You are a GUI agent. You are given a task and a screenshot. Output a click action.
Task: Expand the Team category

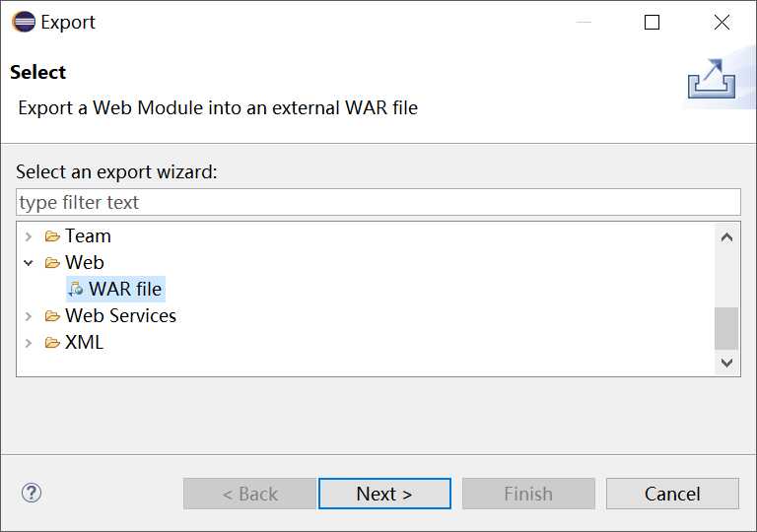pyautogui.click(x=29, y=236)
